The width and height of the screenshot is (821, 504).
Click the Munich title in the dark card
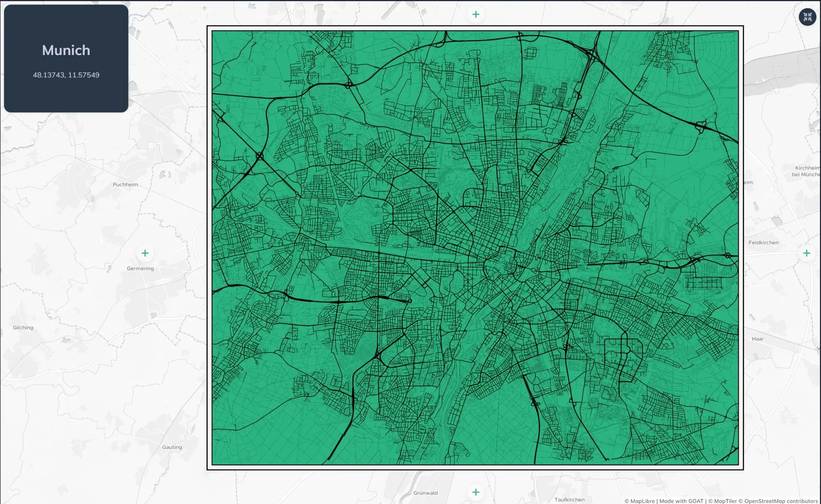(x=66, y=50)
